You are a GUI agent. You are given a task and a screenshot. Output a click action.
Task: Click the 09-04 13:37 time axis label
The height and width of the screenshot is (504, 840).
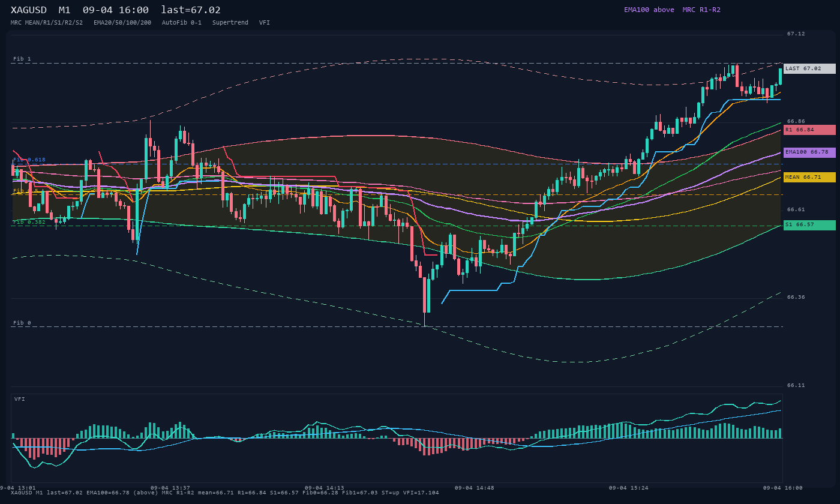click(x=170, y=488)
